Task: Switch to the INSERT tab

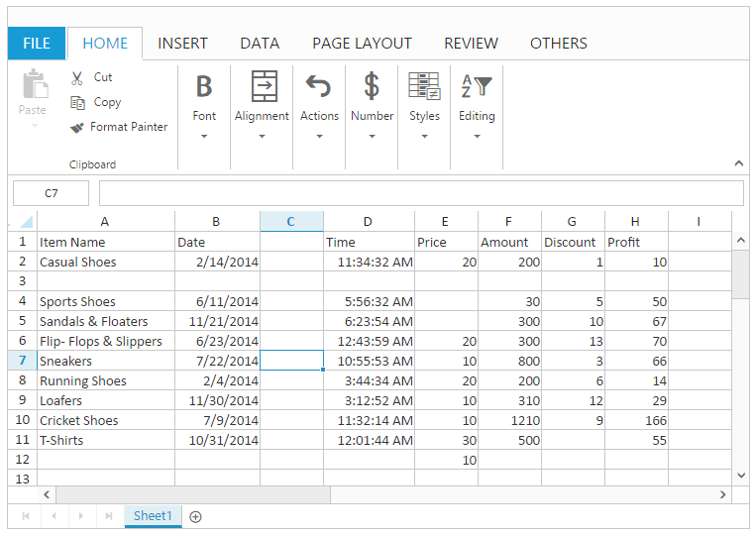Action: tap(182, 44)
